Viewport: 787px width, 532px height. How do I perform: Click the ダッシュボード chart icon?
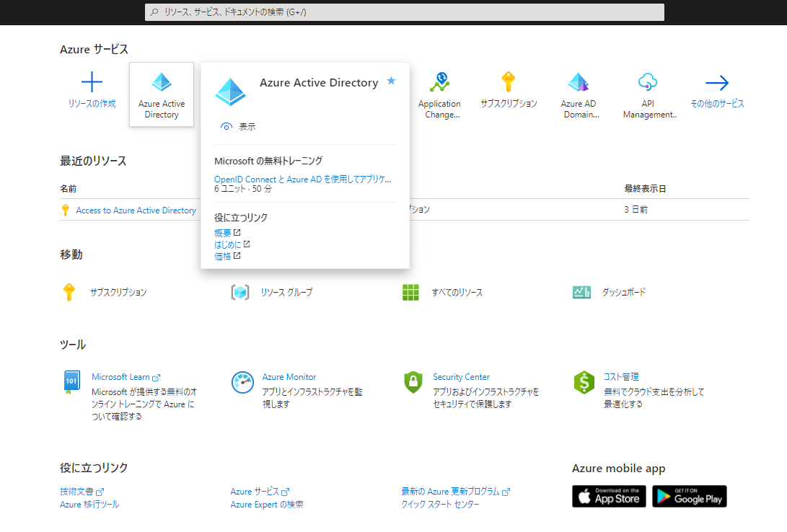581,293
